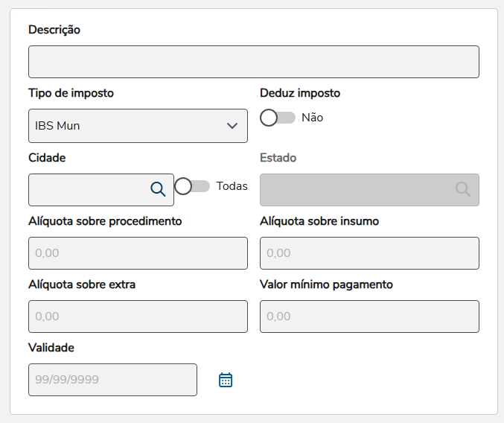Click the "Todas" label text
The image size is (504, 423).
232,186
